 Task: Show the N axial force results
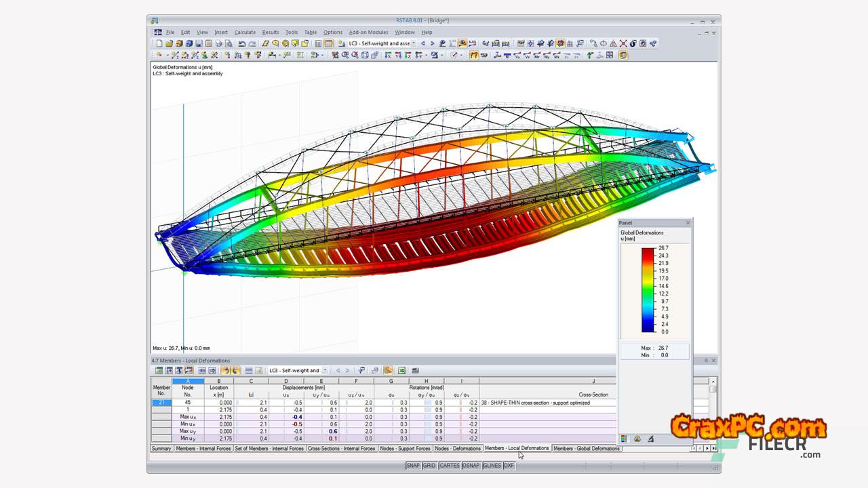pyautogui.click(x=507, y=56)
